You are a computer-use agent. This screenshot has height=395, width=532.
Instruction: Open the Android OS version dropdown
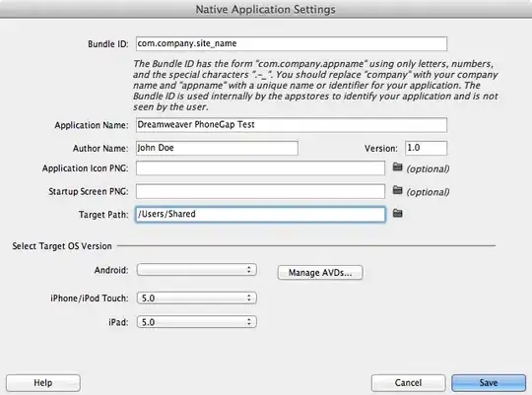click(196, 270)
